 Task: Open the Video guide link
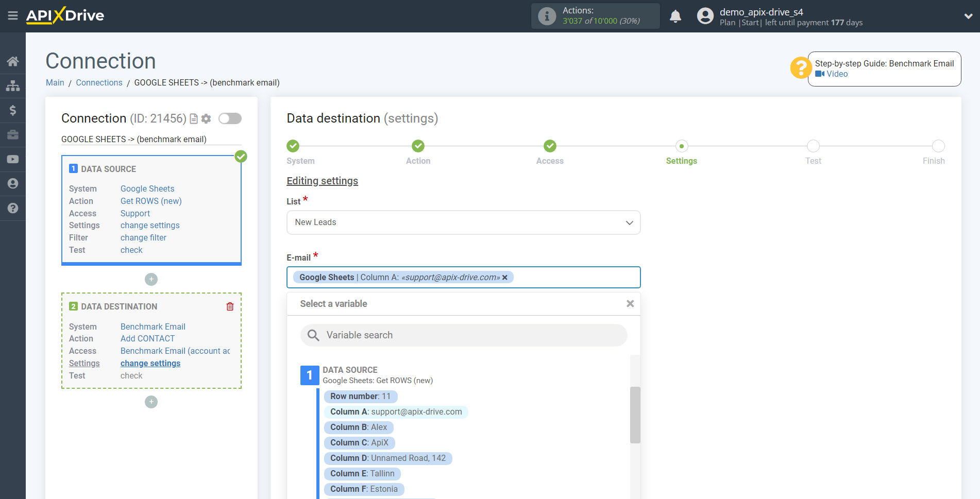coord(832,74)
